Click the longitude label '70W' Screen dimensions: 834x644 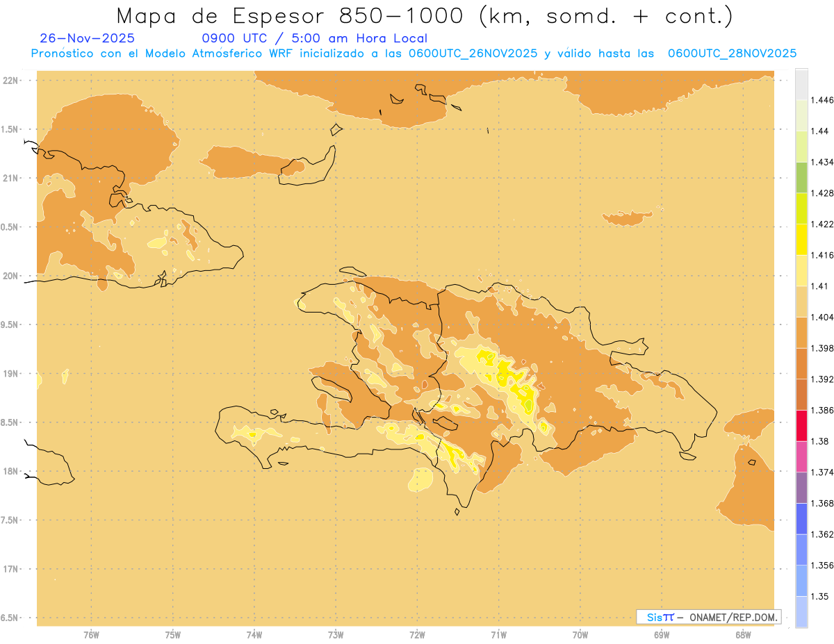click(x=580, y=635)
